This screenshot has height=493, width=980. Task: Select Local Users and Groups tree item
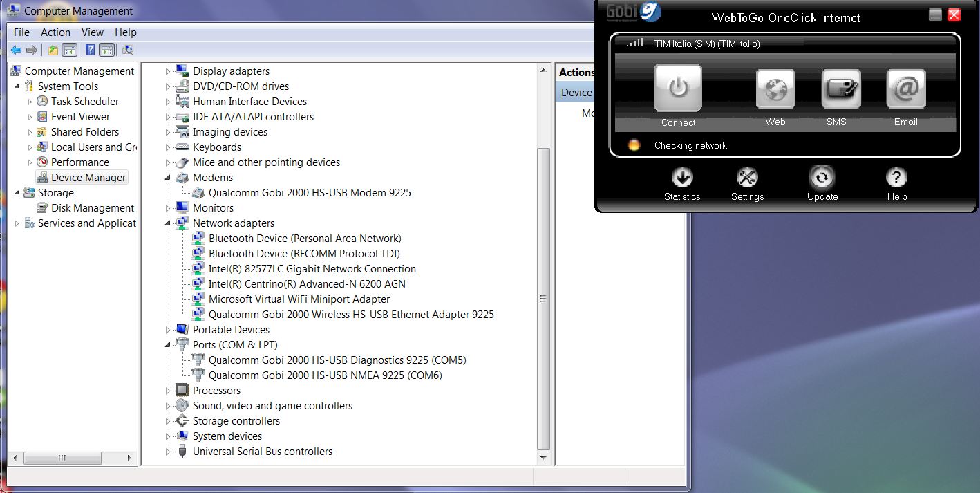coord(94,147)
